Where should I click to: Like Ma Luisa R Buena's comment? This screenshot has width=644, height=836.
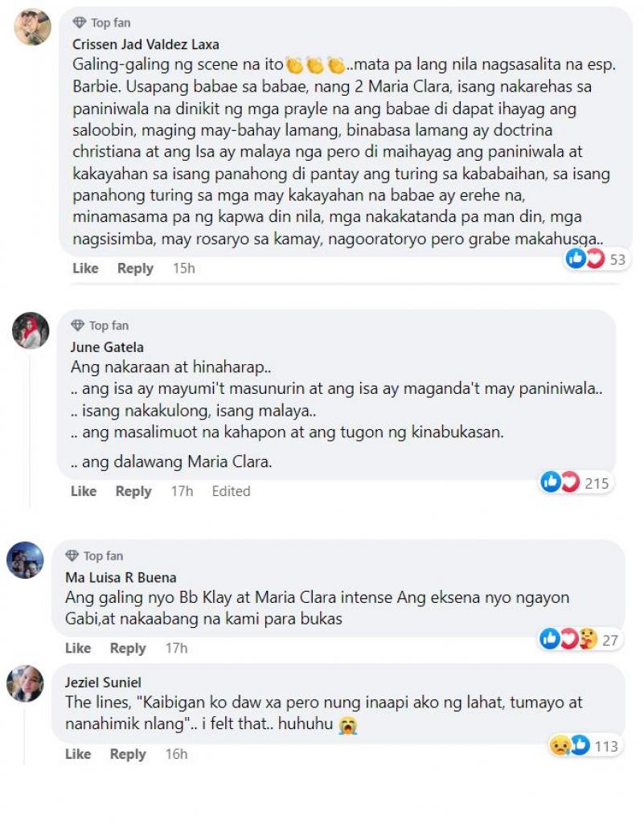pyautogui.click(x=78, y=648)
